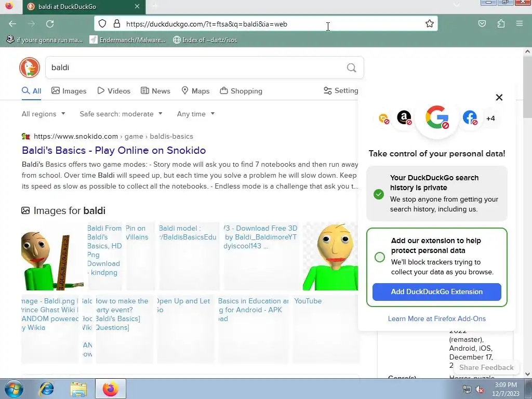Viewport: 532px width, 399px height.
Task: Click the green checkmark for private search history
Action: 379,194
